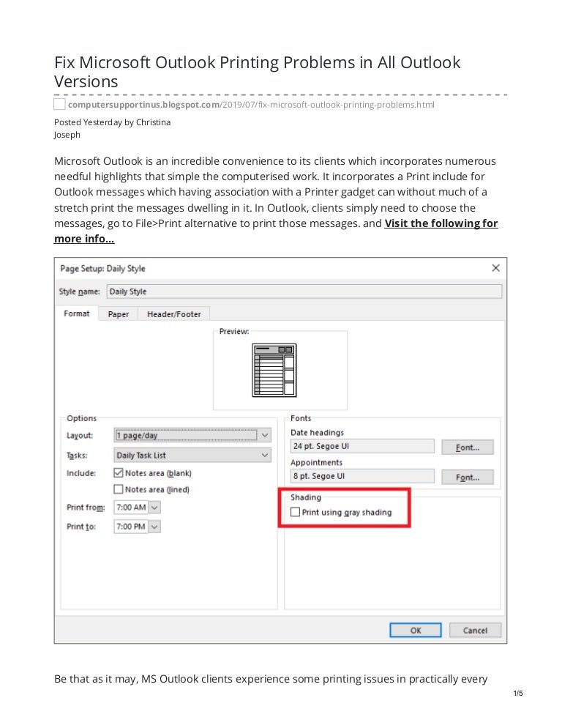Click the Appointments font field

pyautogui.click(x=362, y=476)
